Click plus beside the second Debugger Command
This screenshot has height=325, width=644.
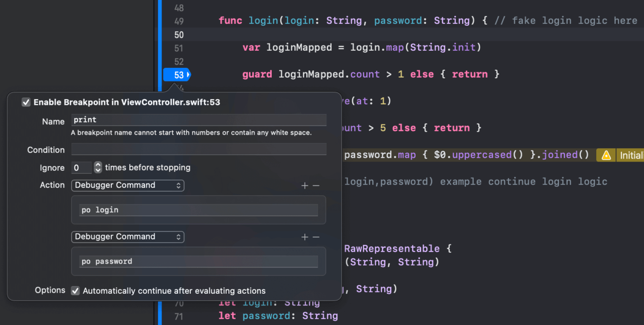tap(304, 237)
